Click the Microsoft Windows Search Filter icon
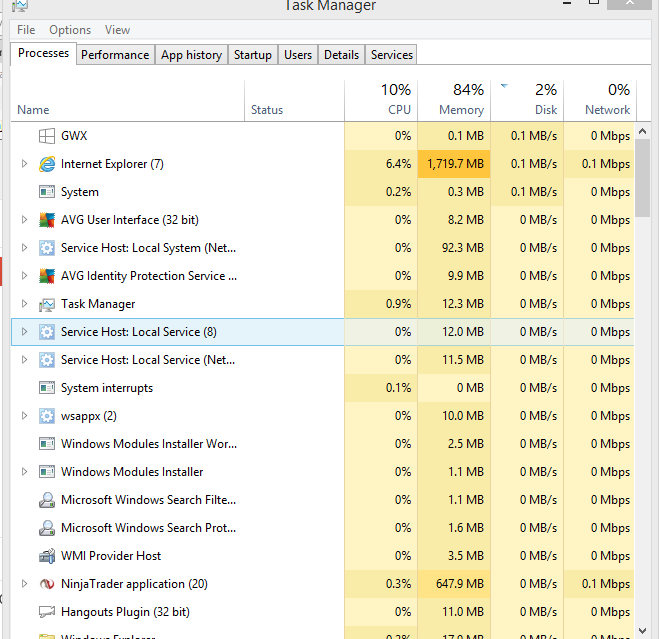The height and width of the screenshot is (639, 659). coord(46,500)
